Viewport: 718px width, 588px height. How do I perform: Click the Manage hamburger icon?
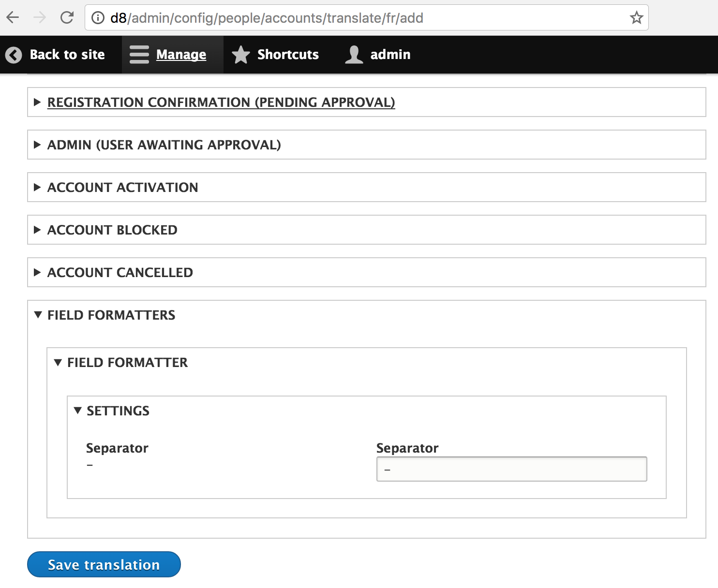[139, 55]
